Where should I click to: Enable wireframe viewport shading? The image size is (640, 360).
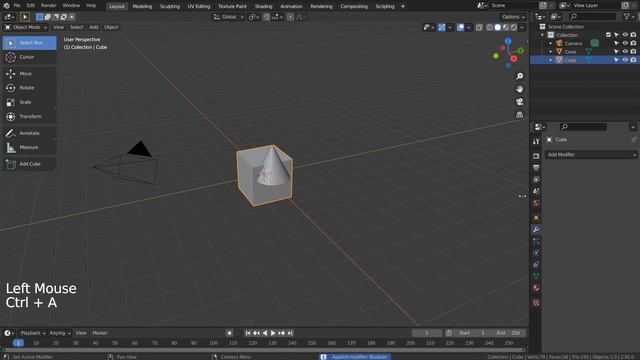coord(489,27)
